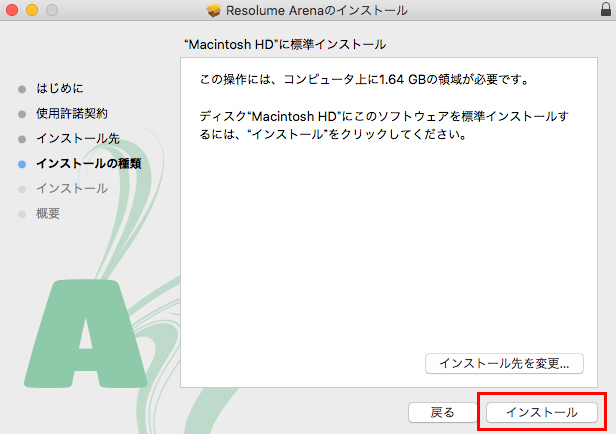Select the インストールの種類 step
This screenshot has height=434, width=616.
coord(89,163)
